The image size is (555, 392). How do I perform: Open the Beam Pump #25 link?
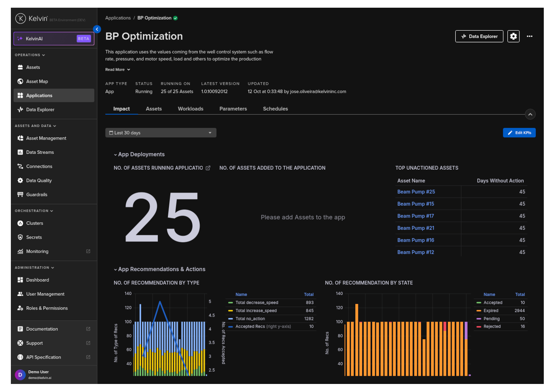416,192
